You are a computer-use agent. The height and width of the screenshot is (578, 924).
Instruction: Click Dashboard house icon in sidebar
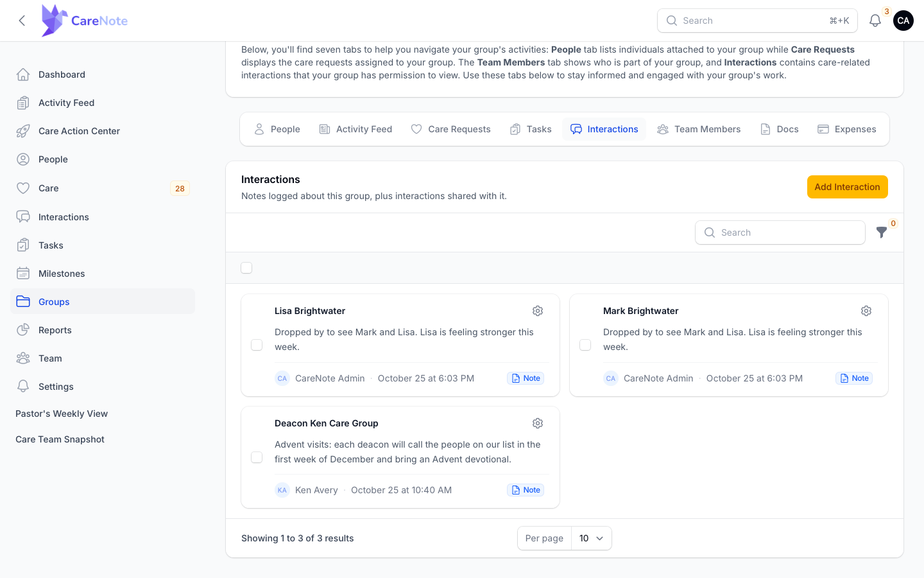coord(23,74)
